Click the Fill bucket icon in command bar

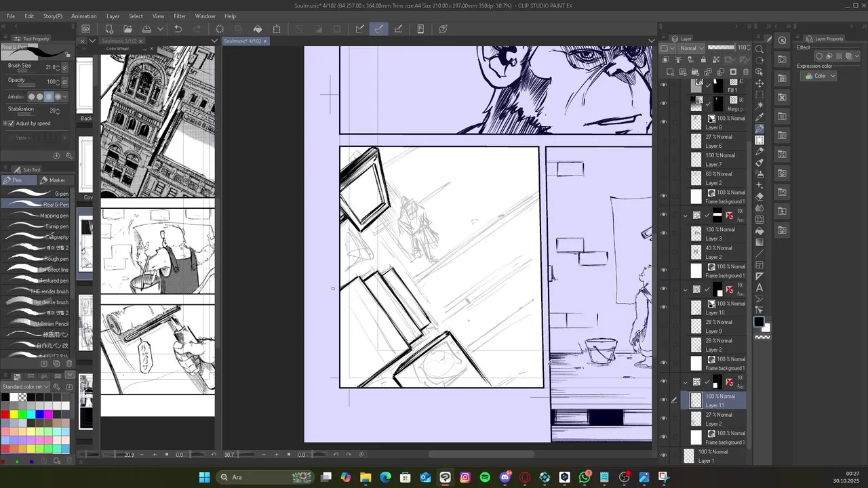258,28
